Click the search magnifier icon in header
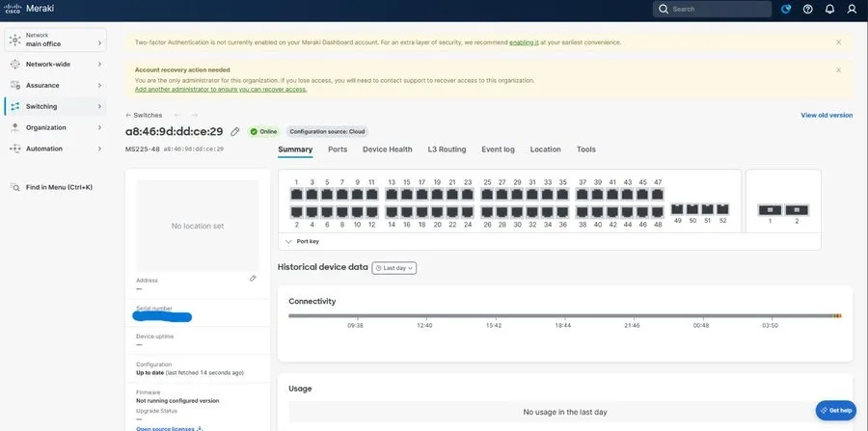Image resolution: width=868 pixels, height=431 pixels. click(x=664, y=10)
